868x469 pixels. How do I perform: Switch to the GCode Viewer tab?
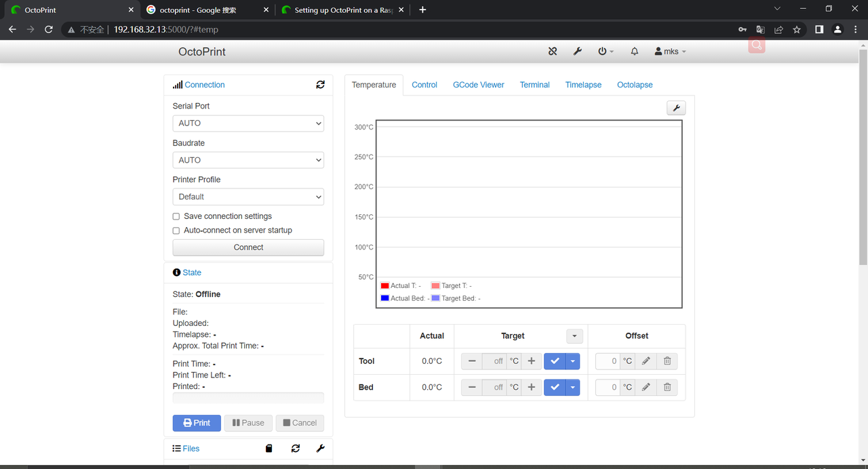(x=478, y=85)
